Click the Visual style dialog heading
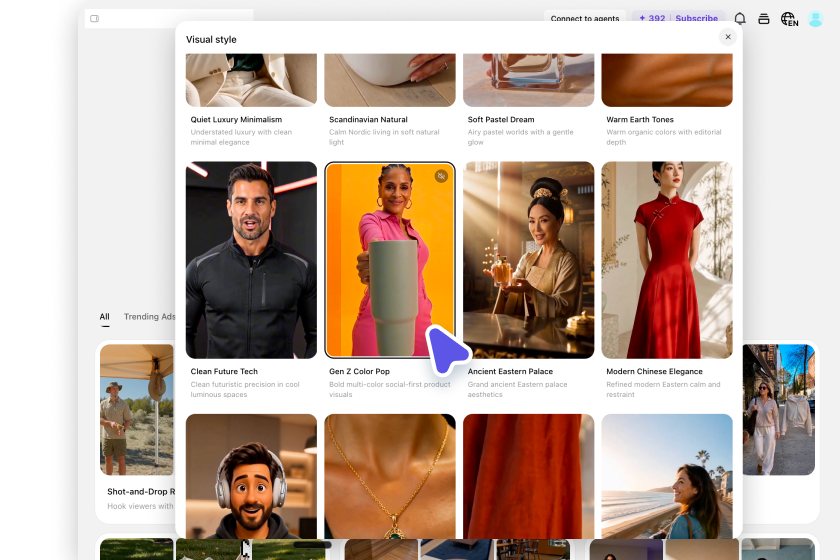 [x=211, y=40]
